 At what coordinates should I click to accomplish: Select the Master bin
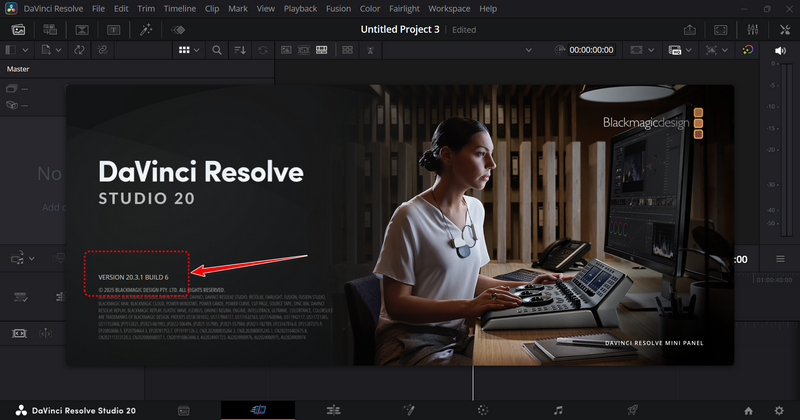[18, 69]
